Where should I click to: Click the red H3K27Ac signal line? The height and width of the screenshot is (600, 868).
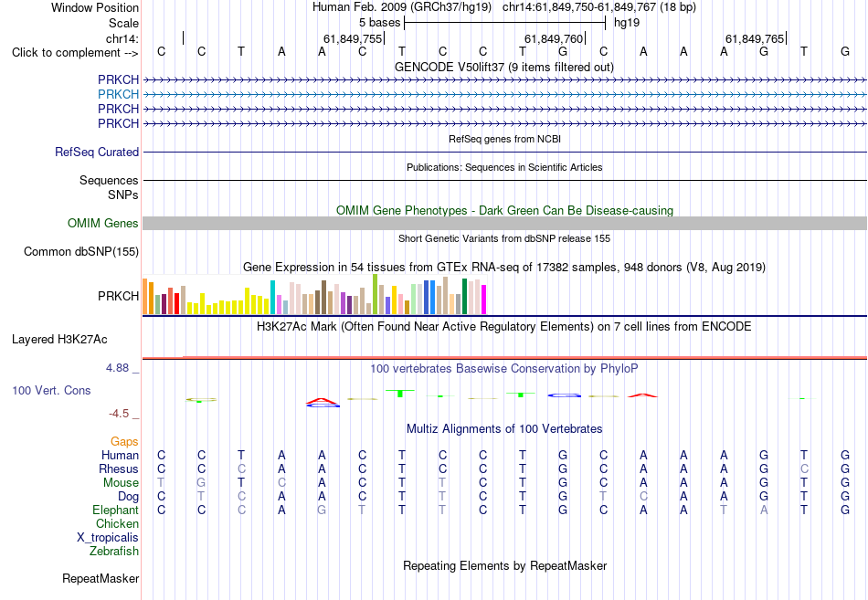[505, 358]
